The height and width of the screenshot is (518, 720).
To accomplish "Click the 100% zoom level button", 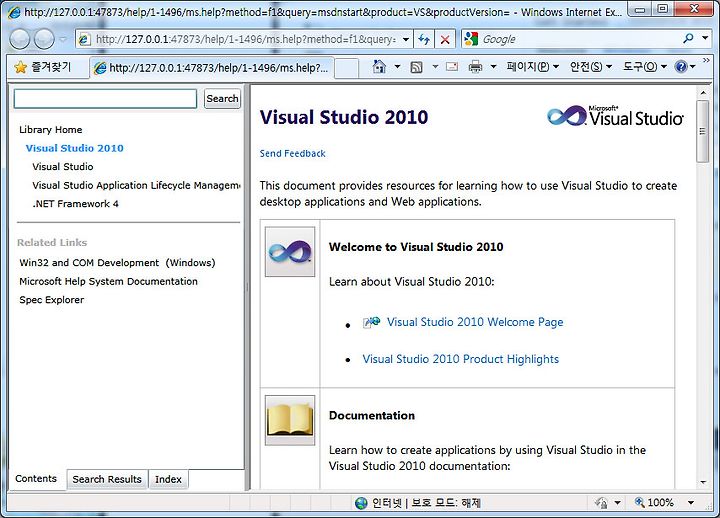I will coord(654,503).
